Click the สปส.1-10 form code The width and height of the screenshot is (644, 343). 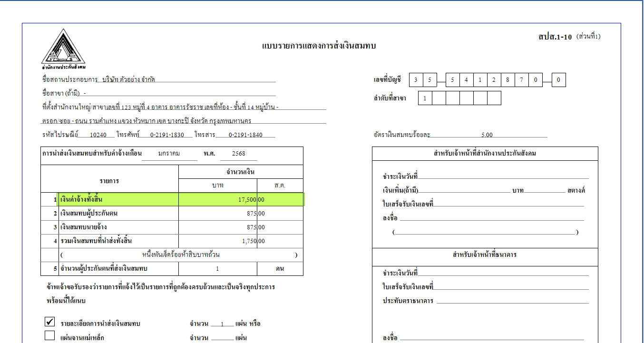pos(555,37)
